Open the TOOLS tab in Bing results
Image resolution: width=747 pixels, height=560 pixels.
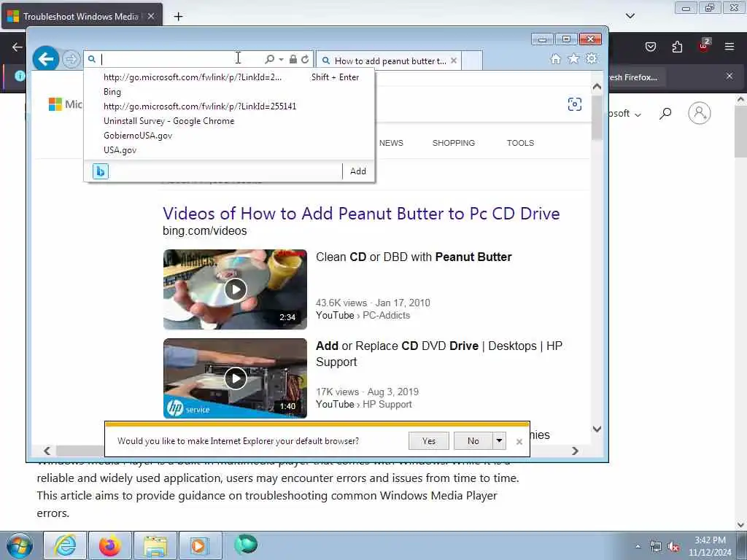[x=520, y=143]
